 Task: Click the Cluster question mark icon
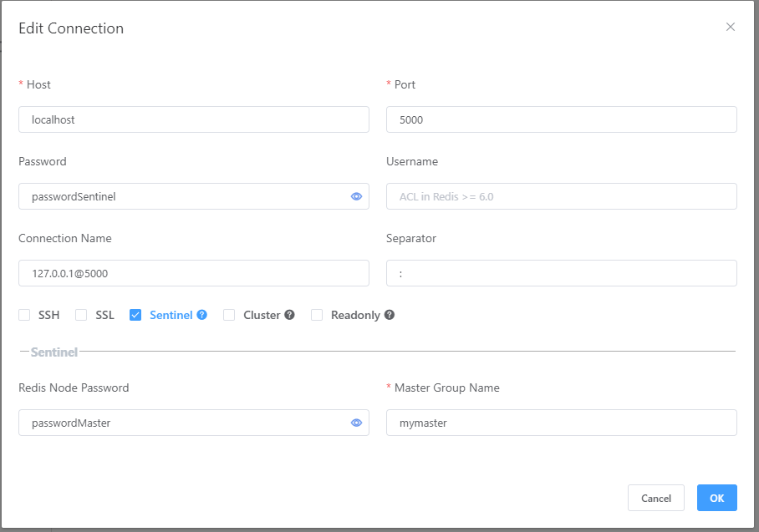(x=288, y=315)
